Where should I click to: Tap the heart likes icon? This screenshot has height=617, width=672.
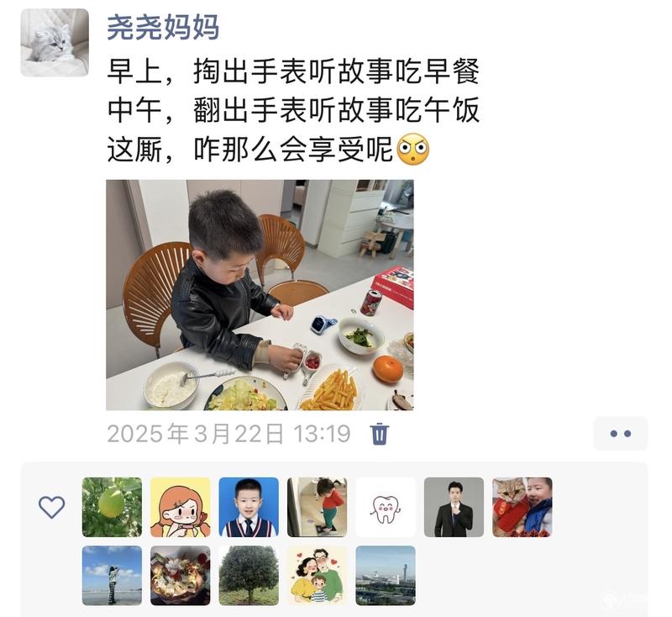coord(51,507)
